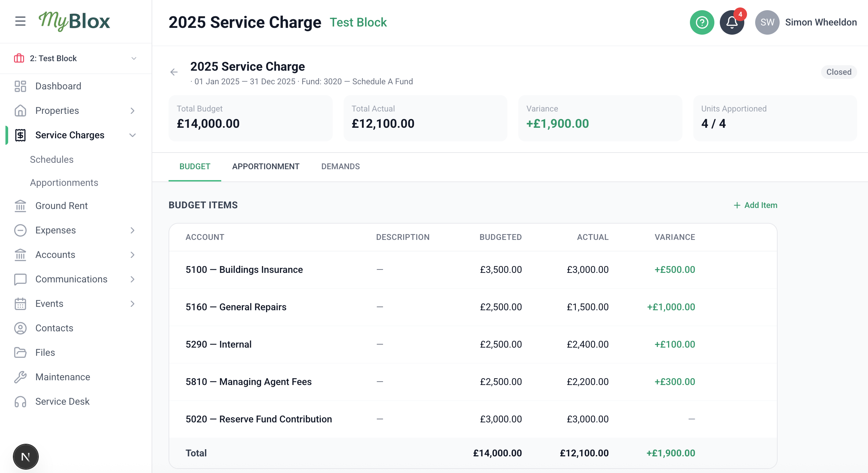
Task: Open the Simon Wheeldon profile avatar
Action: pyautogui.click(x=767, y=22)
